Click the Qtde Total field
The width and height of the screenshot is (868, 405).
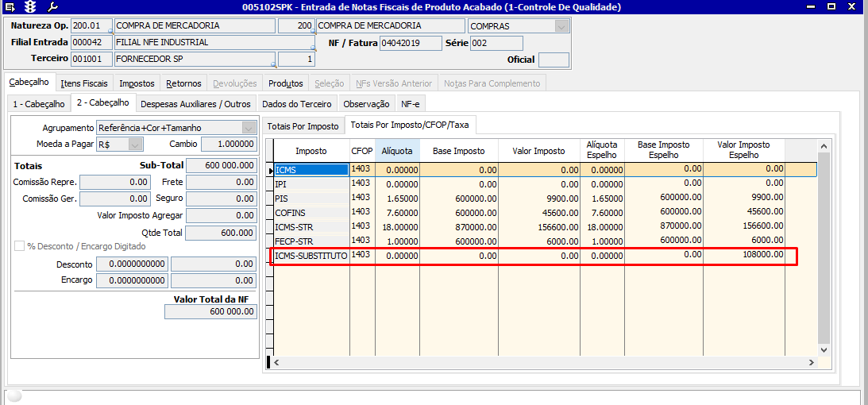[x=222, y=233]
